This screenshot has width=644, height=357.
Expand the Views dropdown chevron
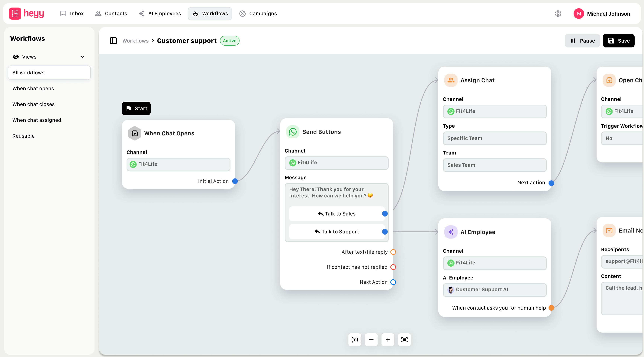[82, 57]
